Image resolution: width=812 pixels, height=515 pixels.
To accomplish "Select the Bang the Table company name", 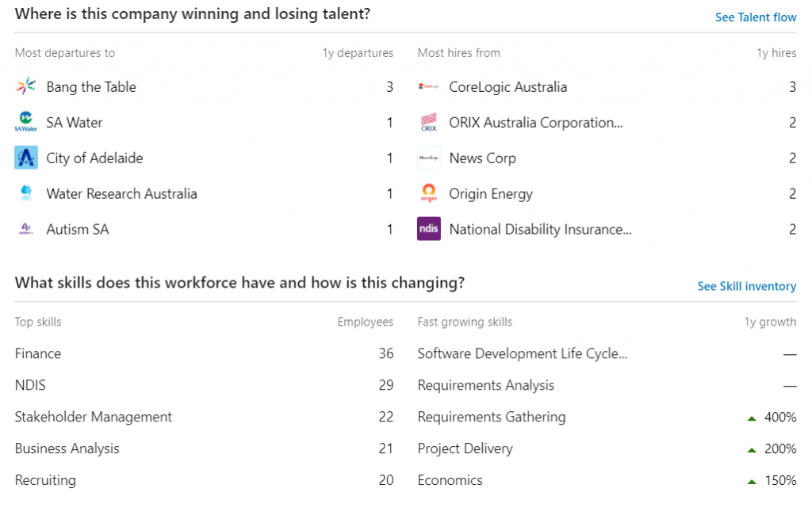I will [x=91, y=87].
